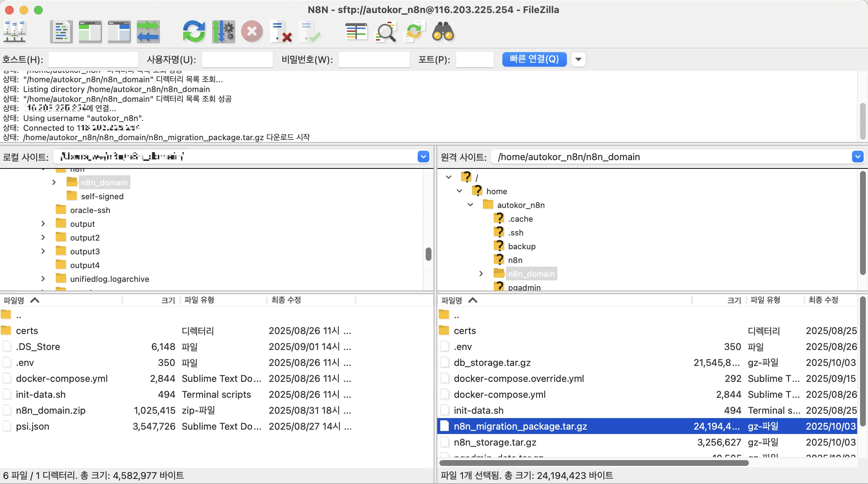The width and height of the screenshot is (868, 484).
Task: Expand the output folder in local tree
Action: (43, 224)
